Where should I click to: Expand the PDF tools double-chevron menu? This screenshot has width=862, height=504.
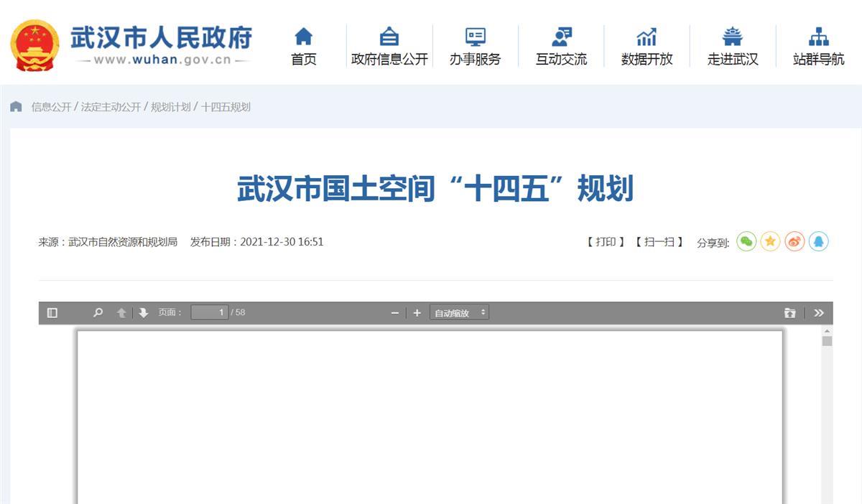pos(819,312)
